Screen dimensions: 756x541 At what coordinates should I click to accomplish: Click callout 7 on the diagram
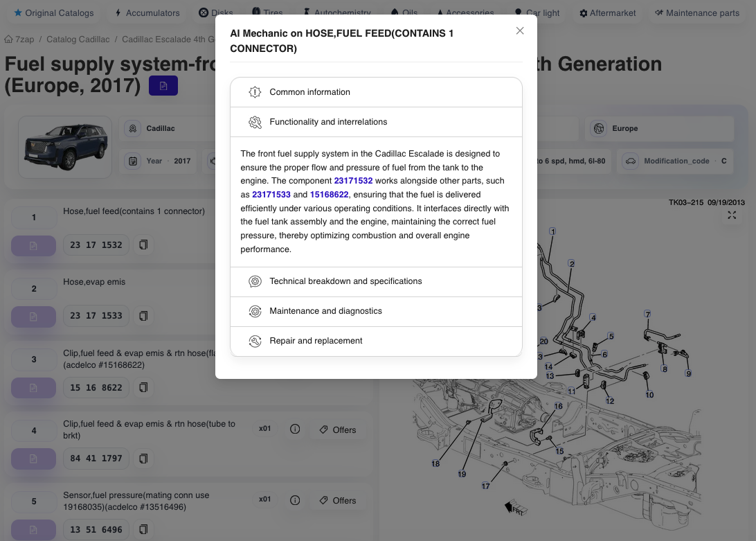pyautogui.click(x=647, y=314)
